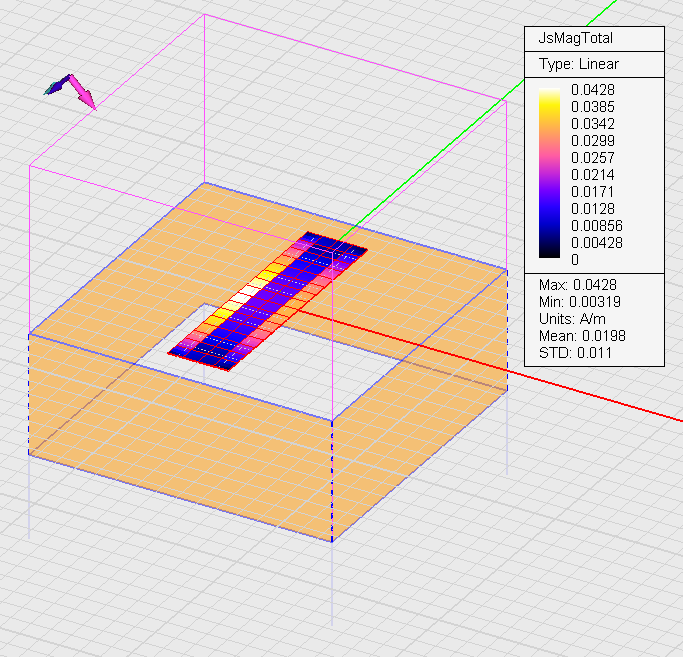This screenshot has width=683, height=657.
Task: Click the Mean: 0.0198 statistic
Action: coord(583,336)
